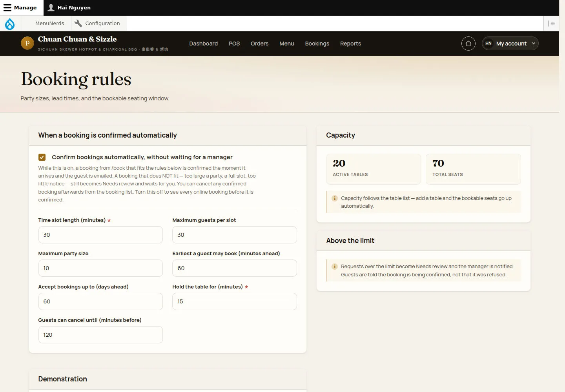Focus the Guests can cancel until field
This screenshot has width=565, height=392.
(x=100, y=335)
